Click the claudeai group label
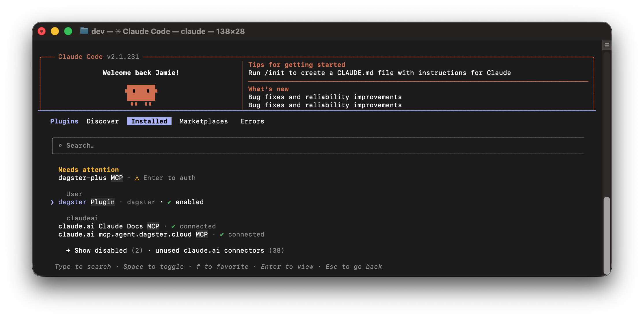 [82, 218]
